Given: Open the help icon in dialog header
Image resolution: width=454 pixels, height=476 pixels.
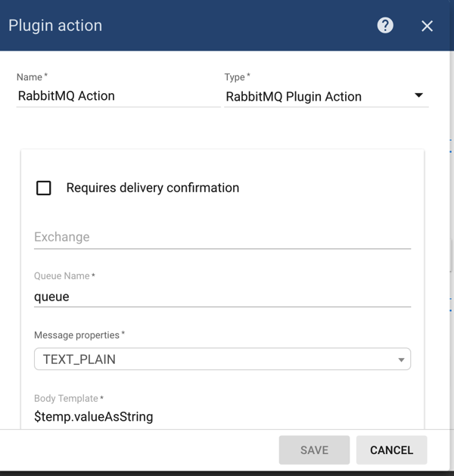Looking at the screenshot, I should click(385, 26).
